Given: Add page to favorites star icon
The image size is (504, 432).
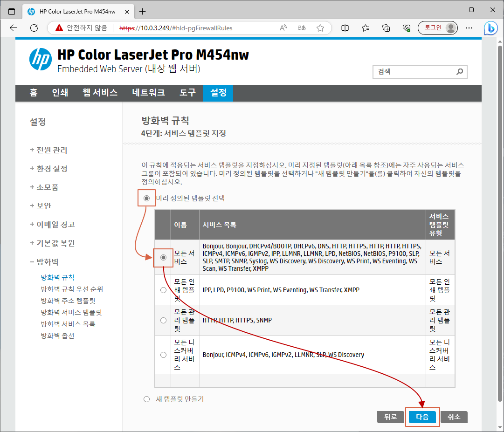Looking at the screenshot, I should point(320,28).
